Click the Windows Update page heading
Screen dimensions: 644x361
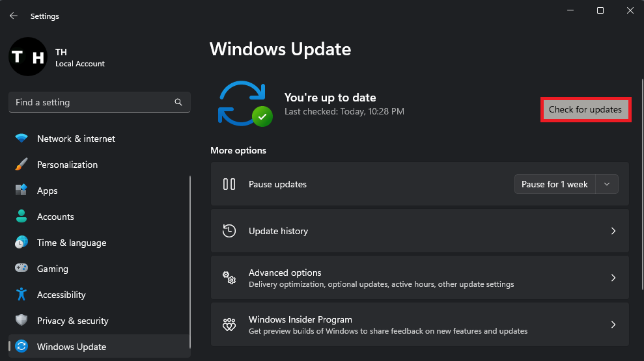280,49
